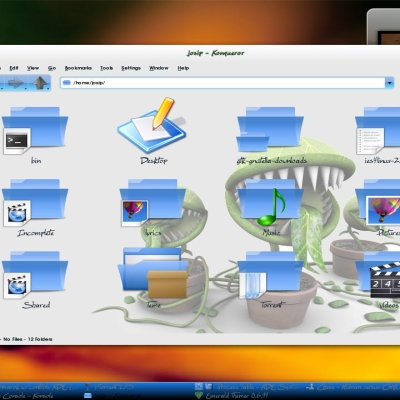Screen dimensions: 400x400
Task: Open the View menu
Action: pos(33,68)
